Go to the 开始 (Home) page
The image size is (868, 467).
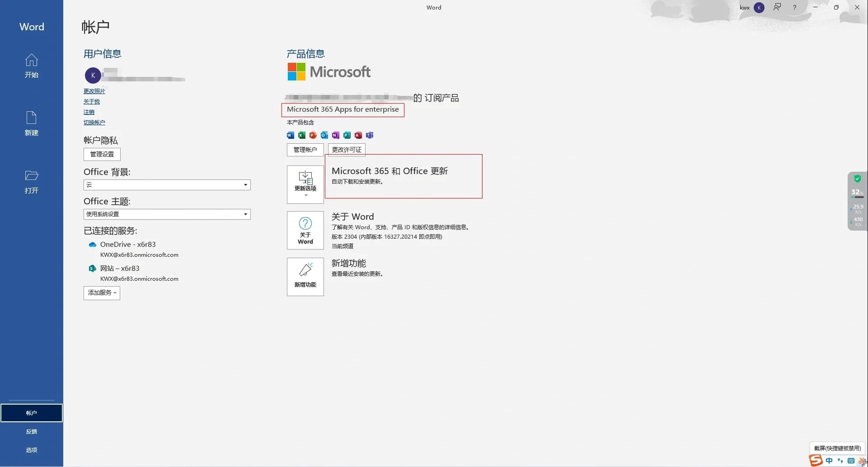pos(31,66)
